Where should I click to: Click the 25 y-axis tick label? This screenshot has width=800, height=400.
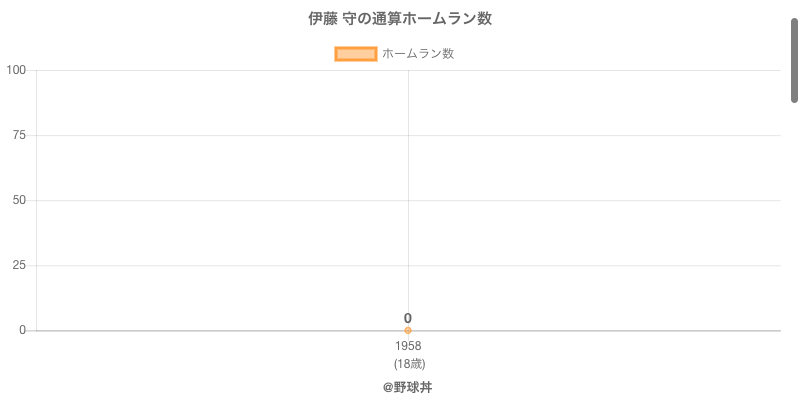19,265
